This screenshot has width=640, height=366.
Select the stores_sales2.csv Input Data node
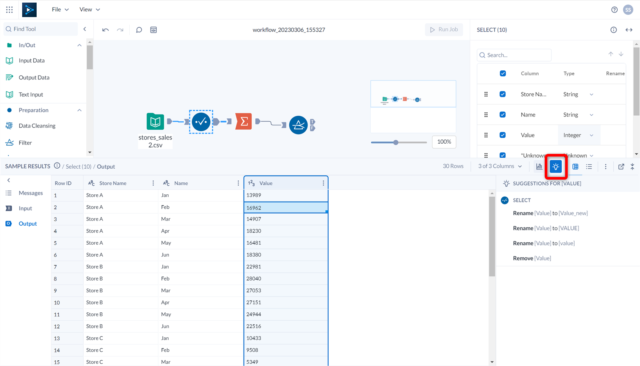(x=155, y=122)
